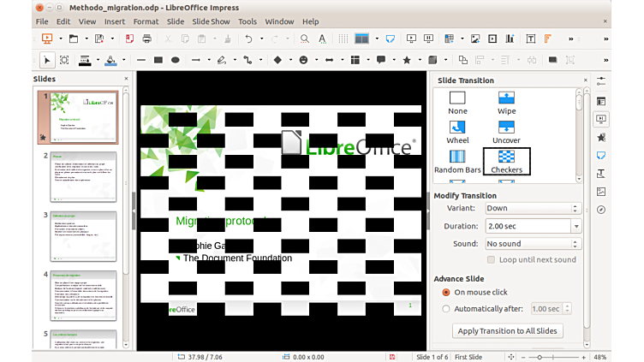Open Gallery from the sidebar image icon
This screenshot has height=362, width=644.
[x=601, y=192]
